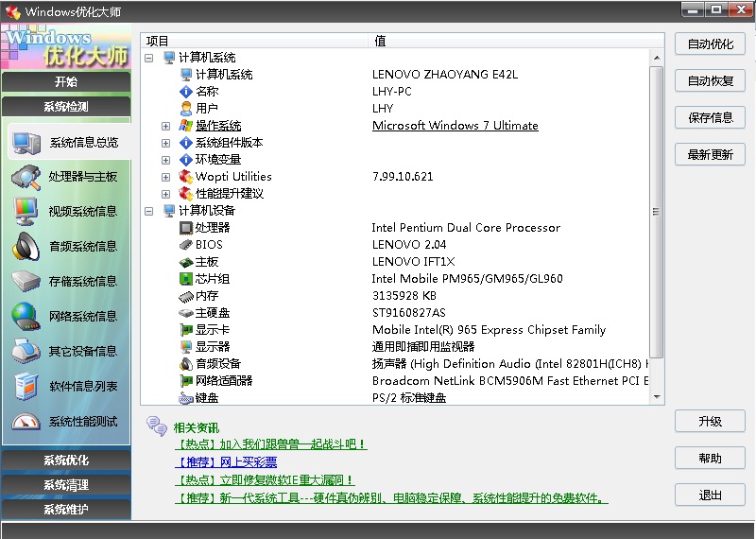Open 其它设备信息 printer icon
This screenshot has width=756, height=539.
click(26, 351)
